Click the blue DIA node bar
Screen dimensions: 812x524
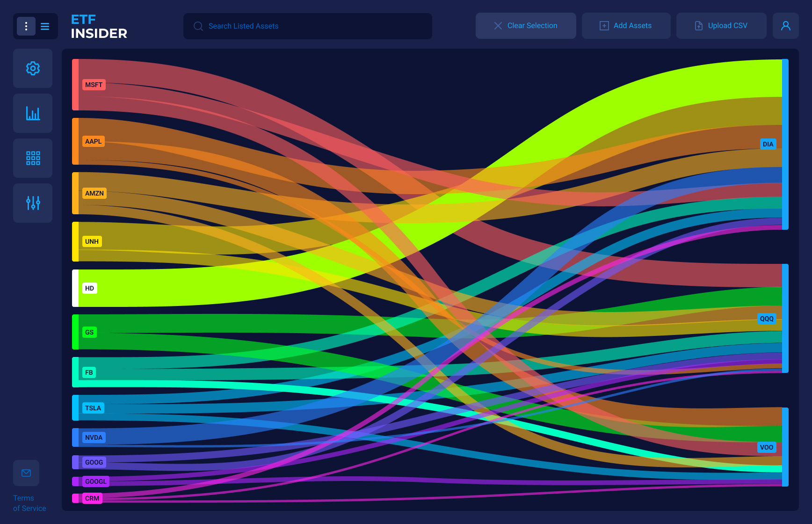coord(785,144)
